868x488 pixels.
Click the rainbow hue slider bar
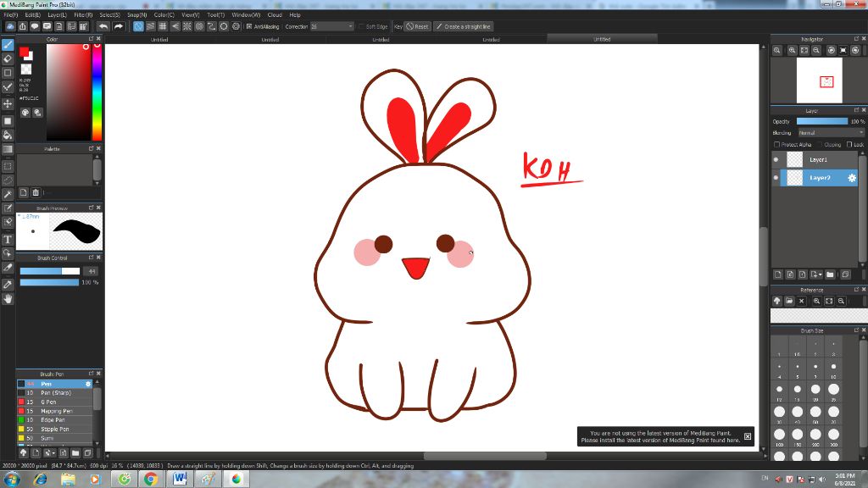pos(97,91)
